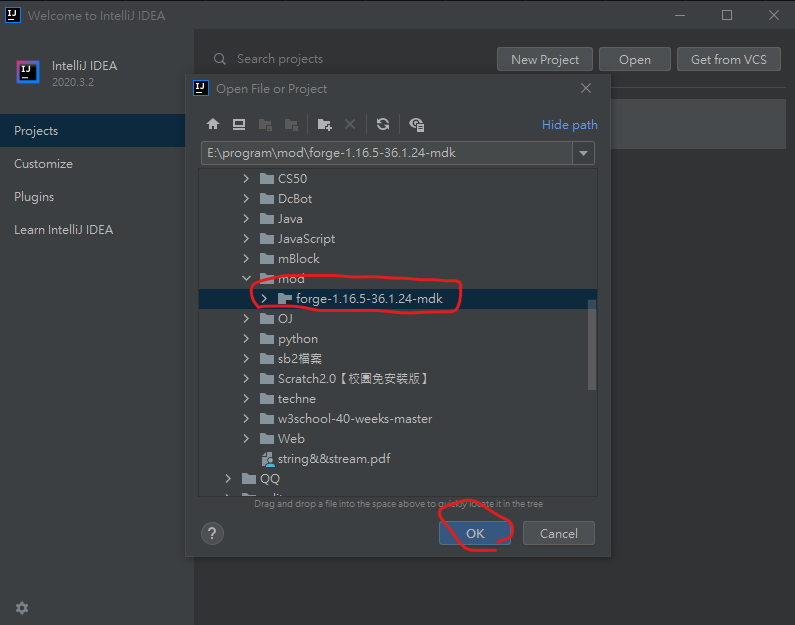The height and width of the screenshot is (625, 795).
Task: Expand the DcBot folder
Action: (x=246, y=198)
